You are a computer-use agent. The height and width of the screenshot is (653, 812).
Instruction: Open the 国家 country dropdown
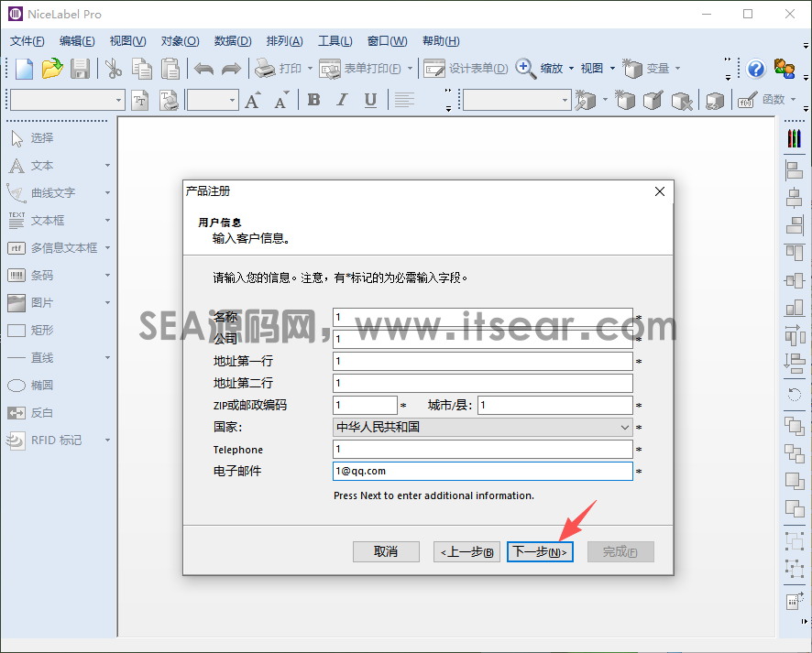[483, 428]
